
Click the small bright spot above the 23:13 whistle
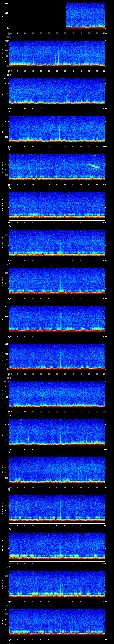(x=94, y=156)
